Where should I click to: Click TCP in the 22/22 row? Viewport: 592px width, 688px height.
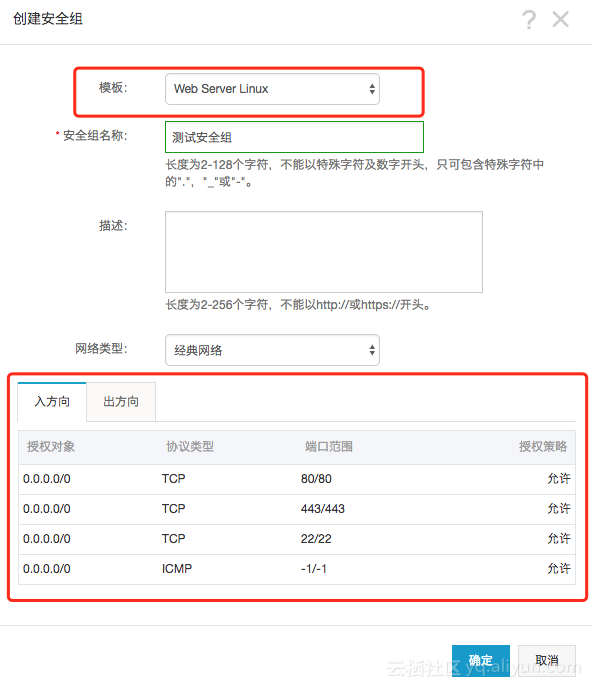click(173, 538)
